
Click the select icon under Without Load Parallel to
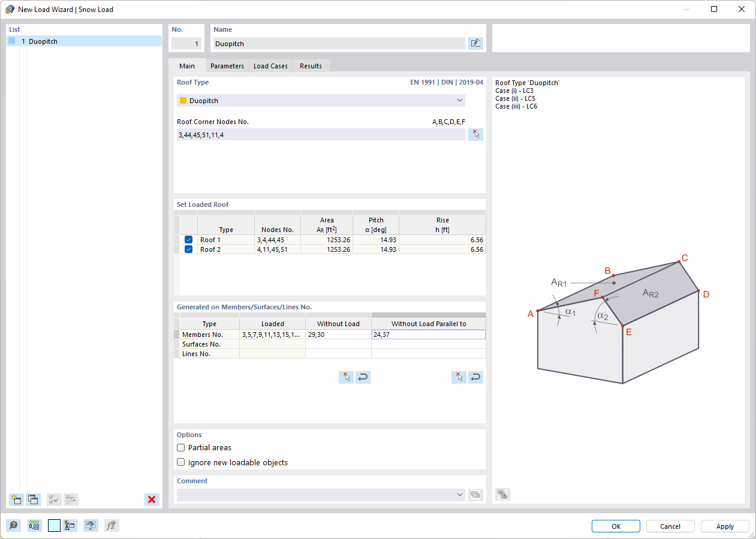(459, 377)
